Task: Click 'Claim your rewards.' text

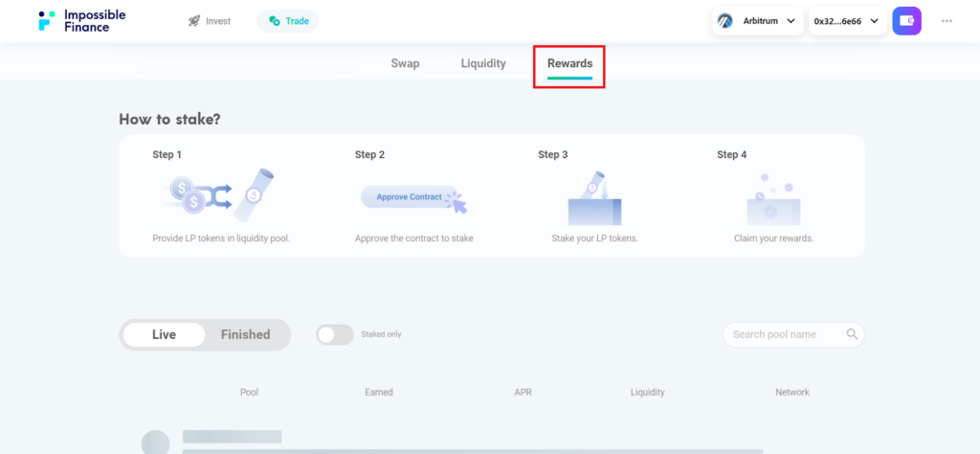Action: (773, 238)
